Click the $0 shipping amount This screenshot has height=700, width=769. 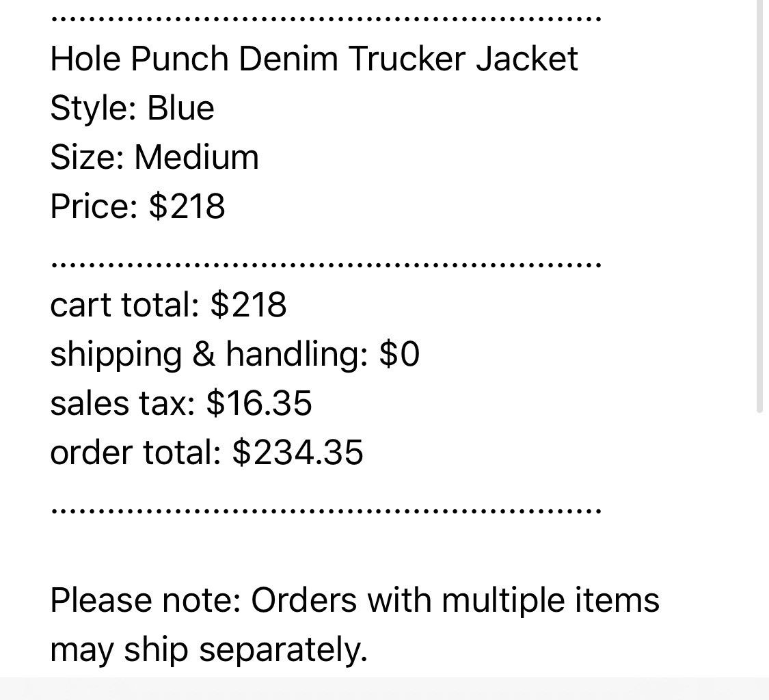point(400,354)
